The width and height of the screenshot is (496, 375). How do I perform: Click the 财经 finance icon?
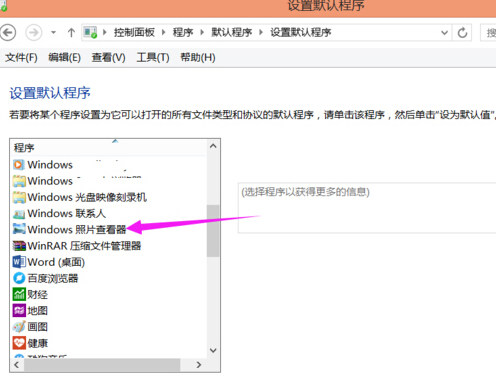pyautogui.click(x=19, y=294)
